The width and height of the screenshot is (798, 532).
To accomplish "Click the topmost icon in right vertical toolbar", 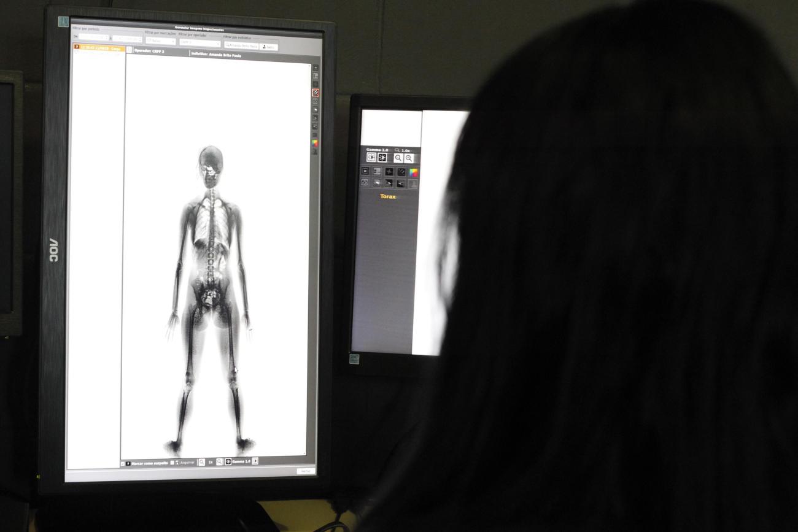I will pyautogui.click(x=316, y=67).
